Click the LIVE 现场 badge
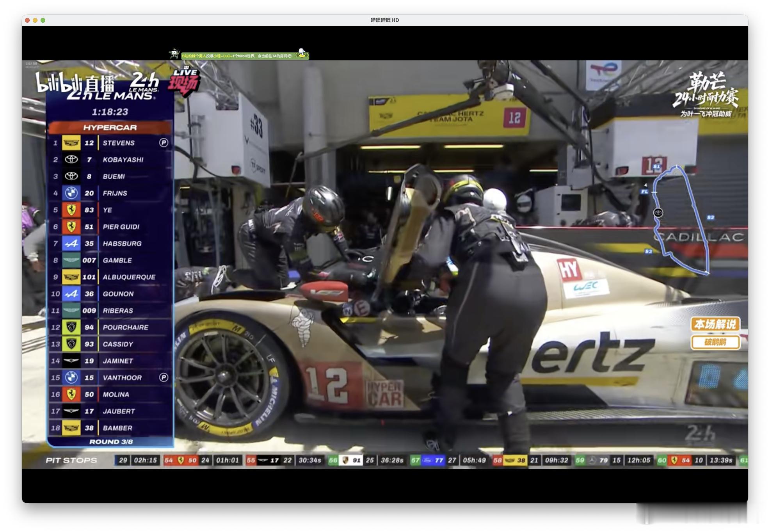 (185, 81)
